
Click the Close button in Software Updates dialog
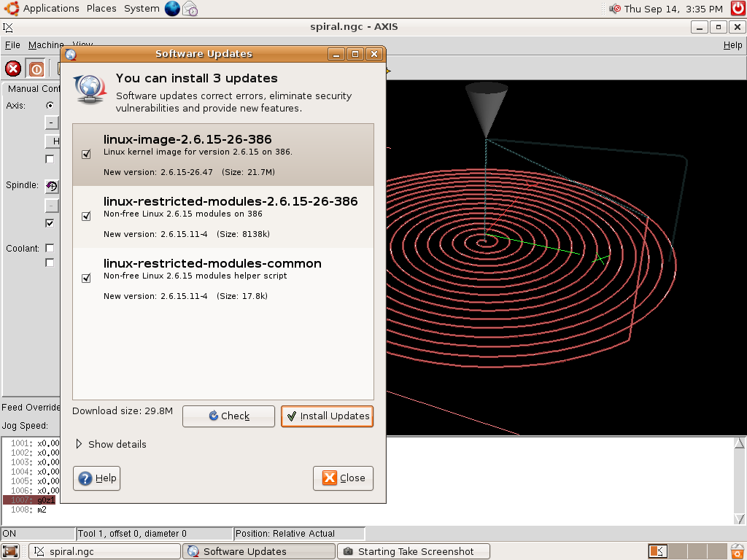click(343, 478)
